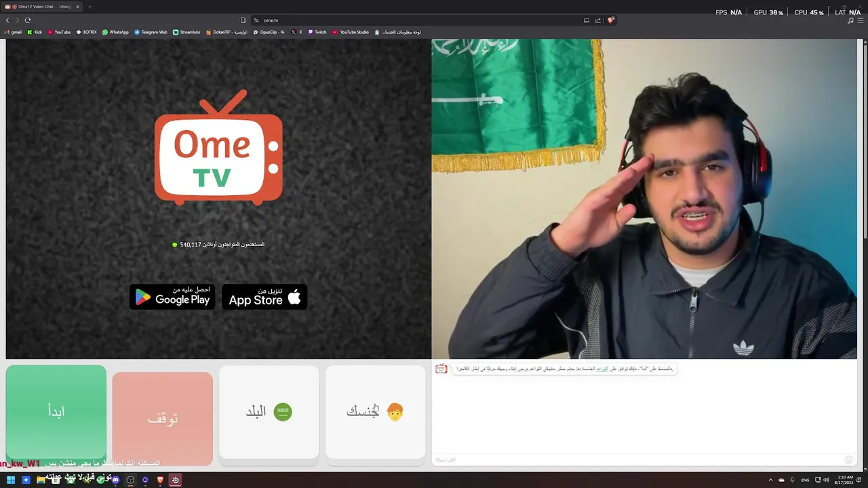Open the WhatsApp bookmark
The width and height of the screenshot is (868, 488).
[x=115, y=32]
